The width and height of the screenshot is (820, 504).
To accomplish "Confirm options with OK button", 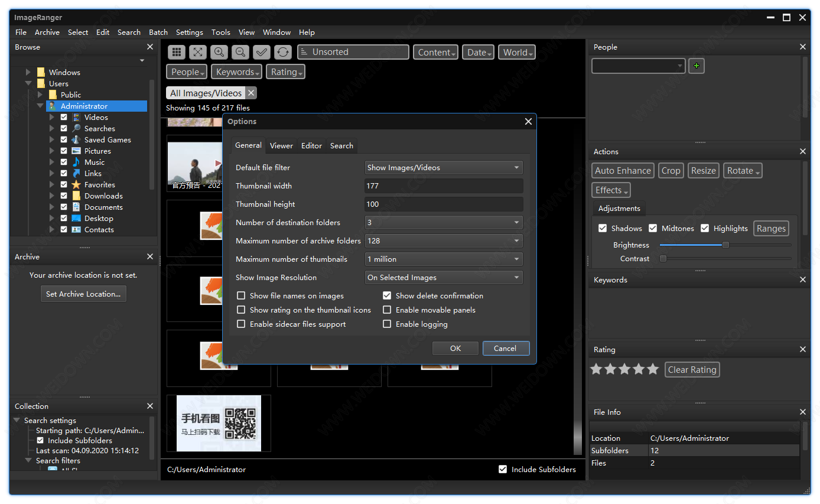I will [x=455, y=349].
